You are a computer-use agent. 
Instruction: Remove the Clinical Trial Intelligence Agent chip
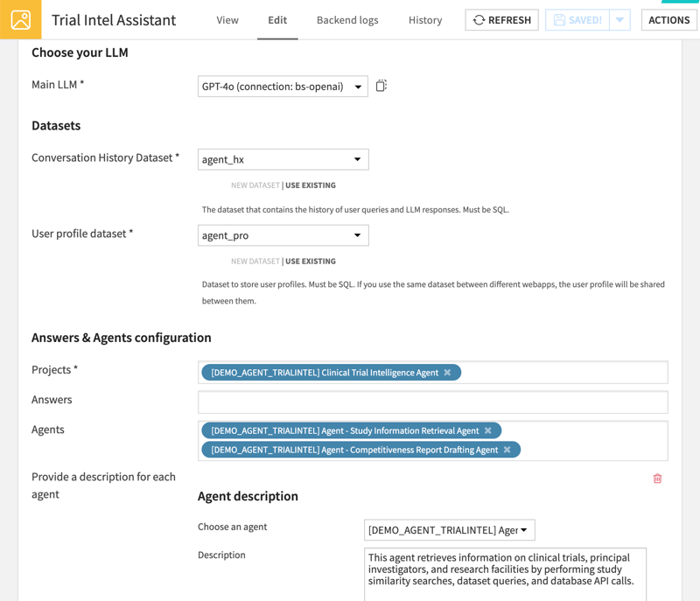(x=447, y=372)
